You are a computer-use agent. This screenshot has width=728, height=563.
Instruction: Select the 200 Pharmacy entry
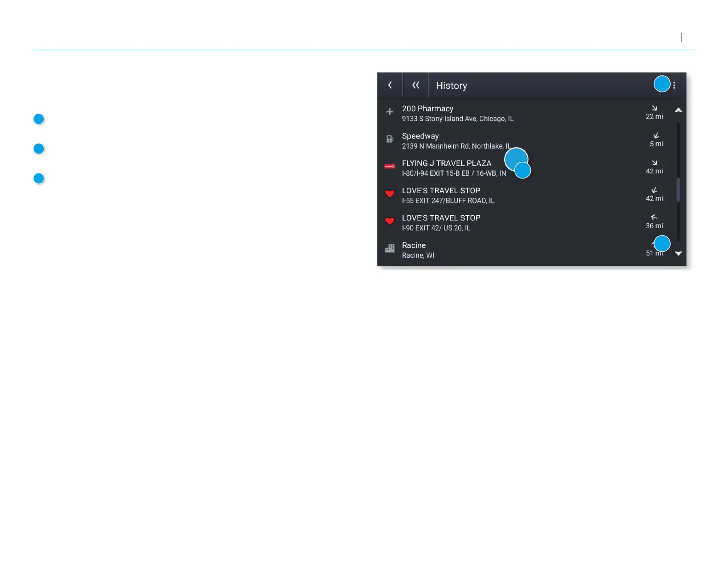pos(524,113)
